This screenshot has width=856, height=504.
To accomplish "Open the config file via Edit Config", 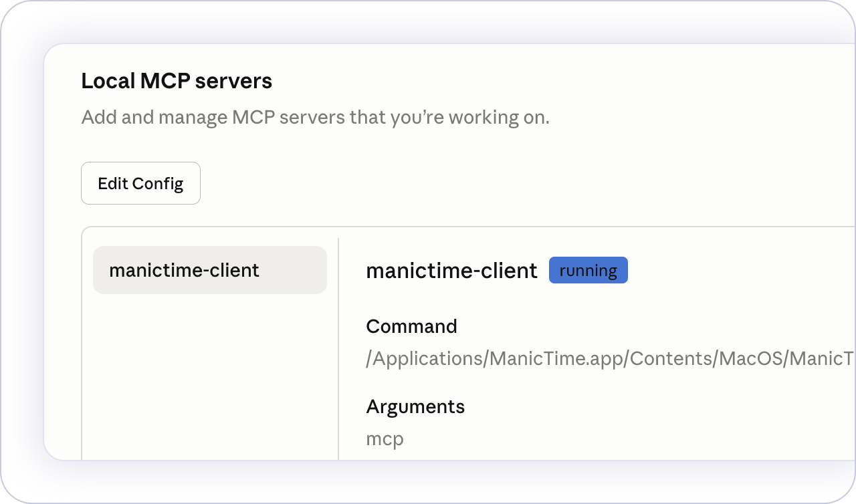I will 140,183.
